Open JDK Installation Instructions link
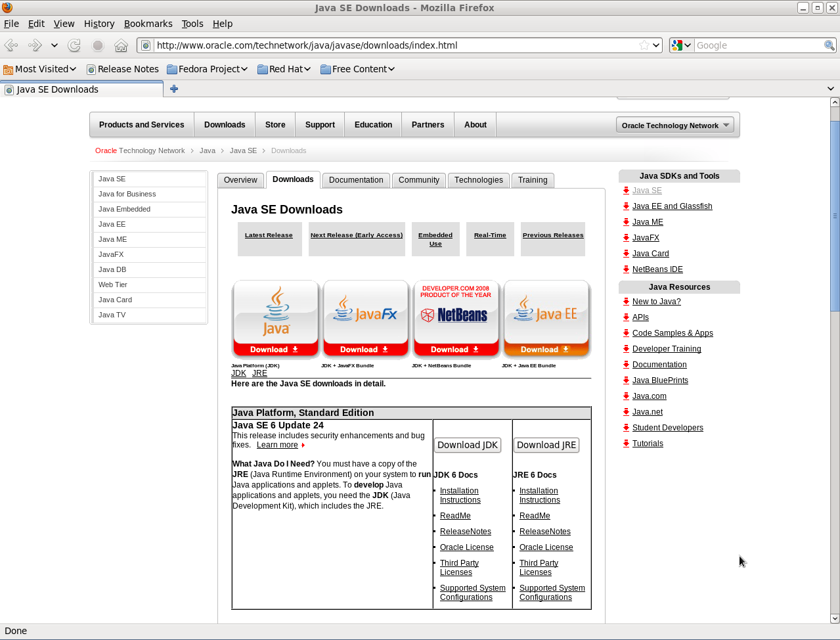This screenshot has width=840, height=640. [x=460, y=495]
